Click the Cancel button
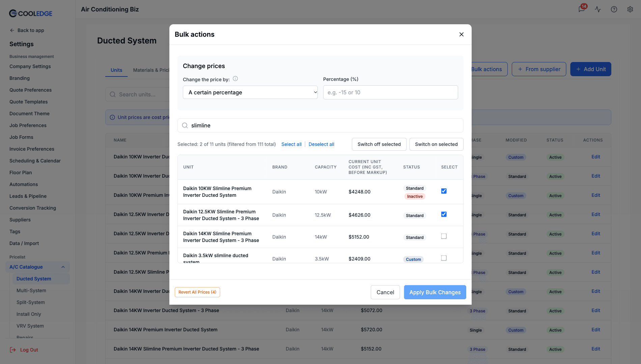 tap(385, 292)
